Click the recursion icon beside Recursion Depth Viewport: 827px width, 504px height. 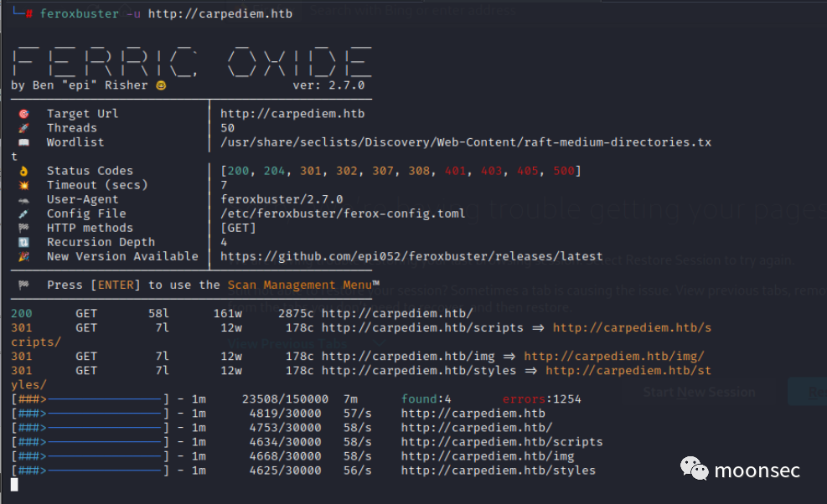tap(23, 243)
